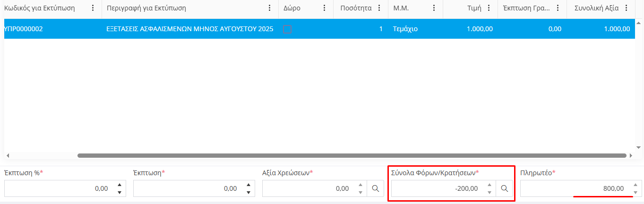Viewport: 644px width, 204px height.
Task: Select the ΥΠΡ0000002 row code cell
Action: pyautogui.click(x=24, y=29)
